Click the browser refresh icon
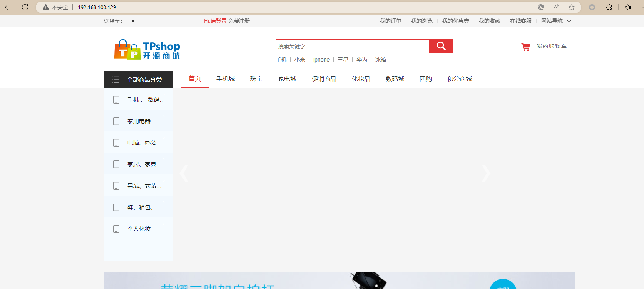644x289 pixels. pyautogui.click(x=25, y=7)
